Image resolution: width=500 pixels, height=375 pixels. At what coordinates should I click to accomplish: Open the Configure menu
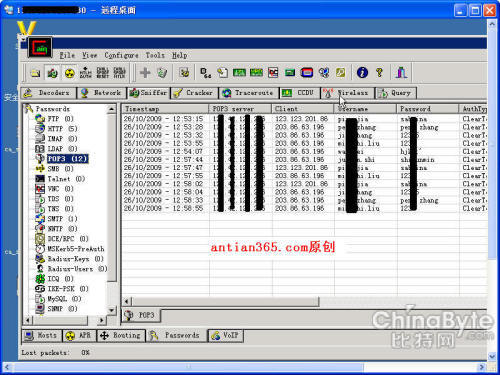pos(121,55)
